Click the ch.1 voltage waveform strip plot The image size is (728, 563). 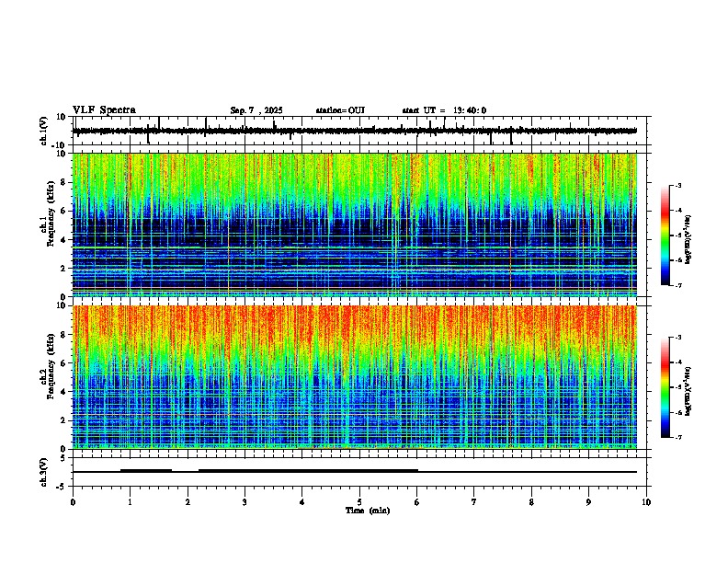(x=361, y=131)
